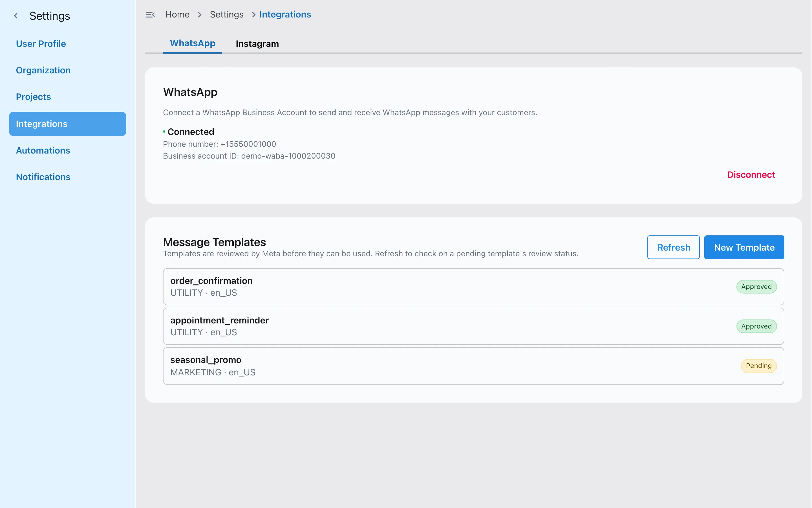Click the Approved badge on order_confirmation
The width and height of the screenshot is (812, 508).
(756, 286)
